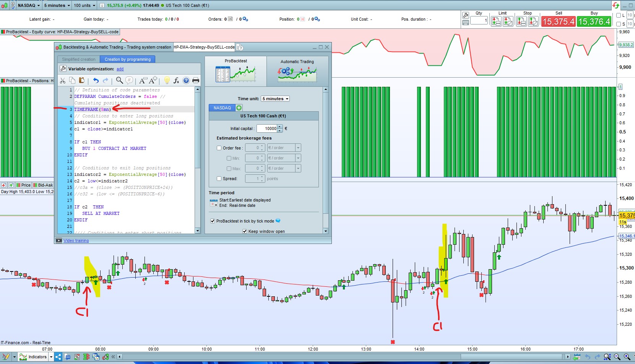The height and width of the screenshot is (364, 635).
Task: Click the HP-EMA-Strategy-BuySELL-code title tab
Action: (204, 47)
